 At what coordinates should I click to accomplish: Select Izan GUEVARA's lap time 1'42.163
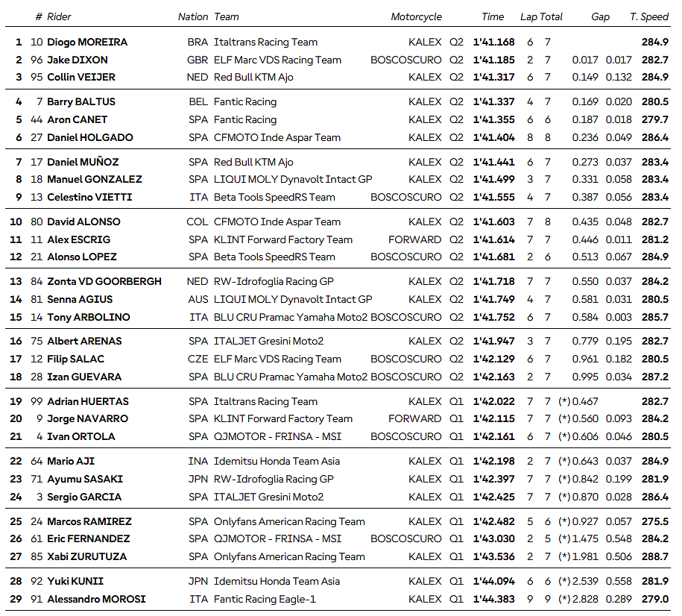[493, 377]
